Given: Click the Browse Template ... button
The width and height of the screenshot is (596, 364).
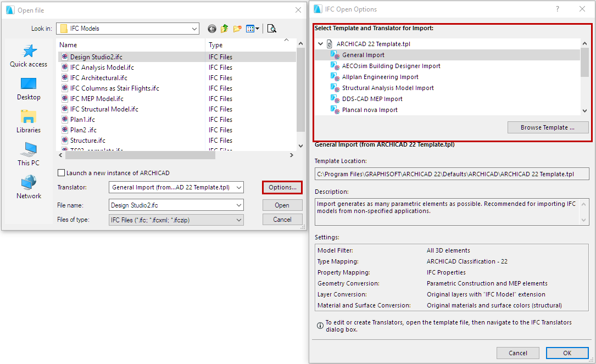Looking at the screenshot, I should coord(548,128).
